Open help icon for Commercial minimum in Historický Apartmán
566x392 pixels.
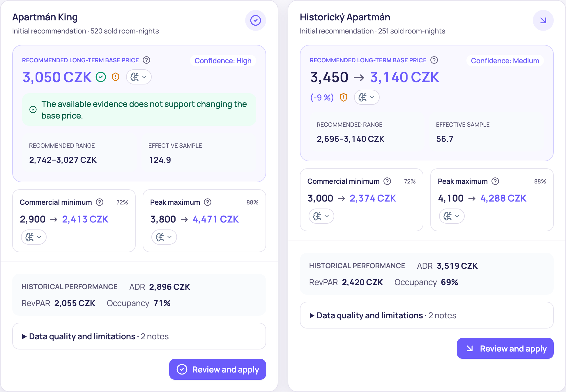(387, 181)
